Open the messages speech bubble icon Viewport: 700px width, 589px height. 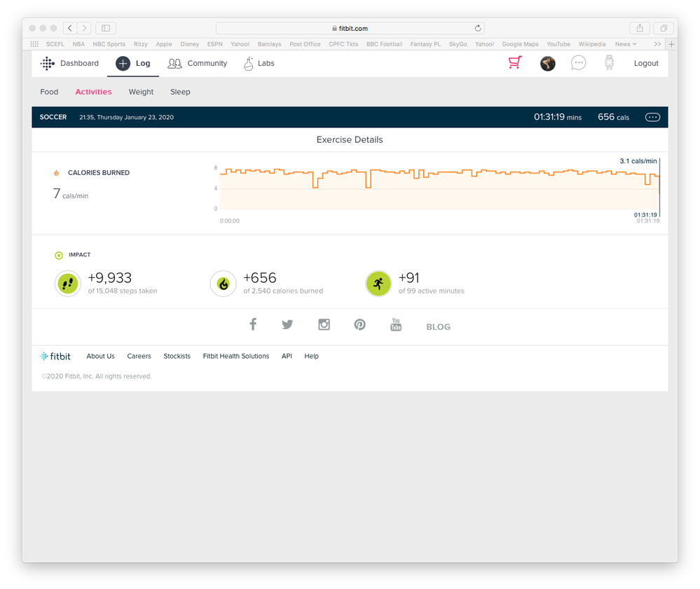click(x=578, y=63)
